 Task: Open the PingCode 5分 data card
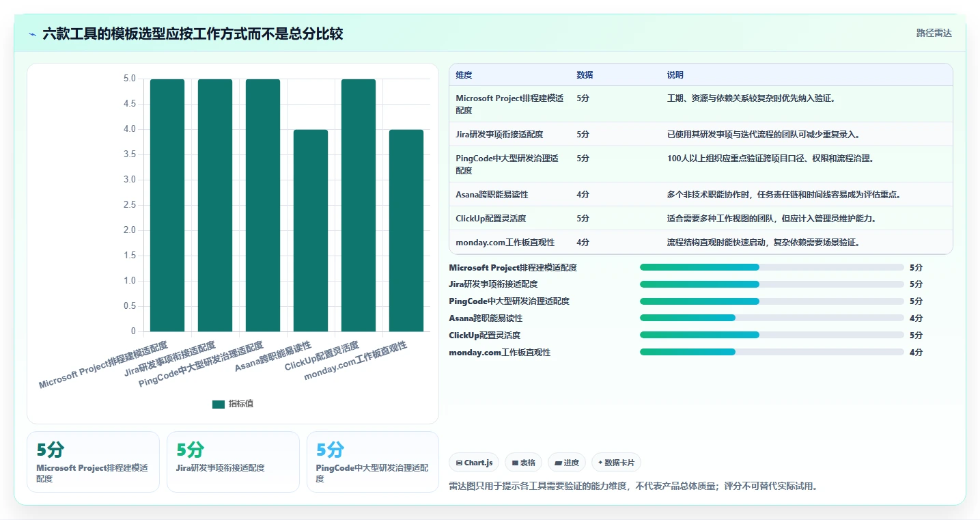tap(373, 462)
